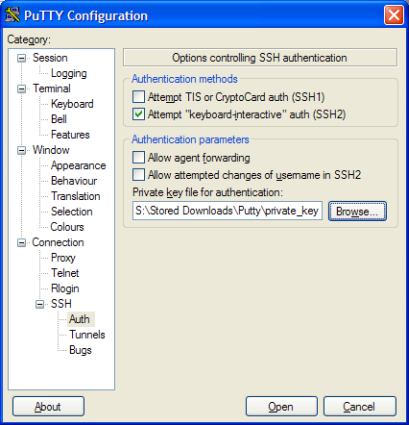Uncheck Attempt keyboard-interactive auth (SSH2)

138,114
